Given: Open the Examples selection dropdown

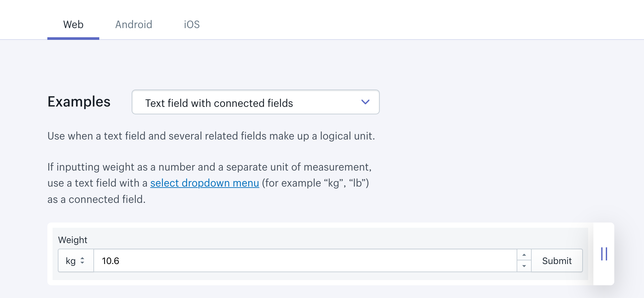Looking at the screenshot, I should (x=255, y=102).
